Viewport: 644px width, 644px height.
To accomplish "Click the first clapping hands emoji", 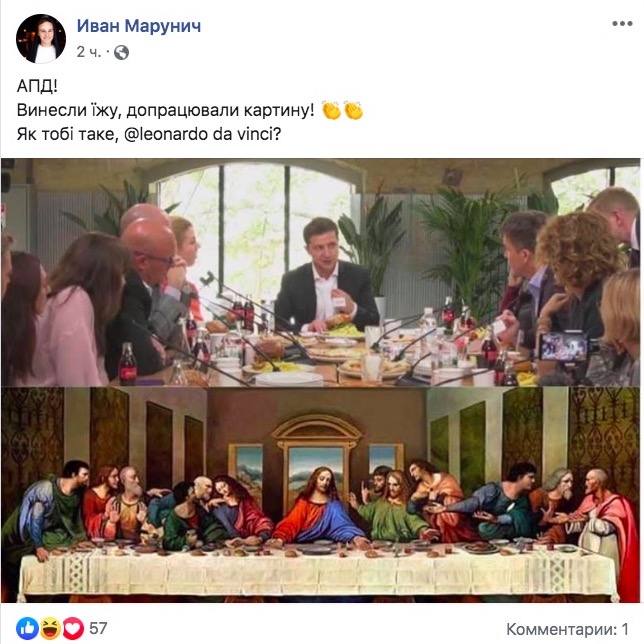I will [331, 111].
